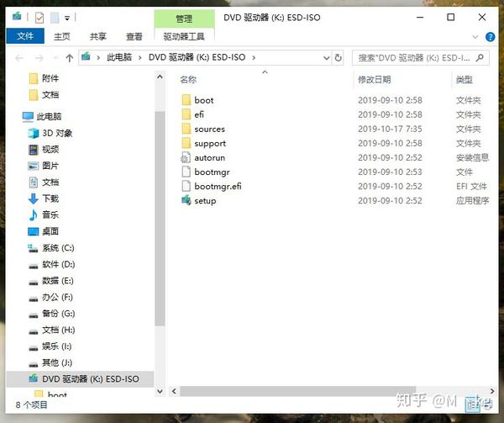Screen dimensions: 504x423
Task: Click DVD 驱动器 (K:) ESD-ISO breadcrumb
Action: pos(197,57)
